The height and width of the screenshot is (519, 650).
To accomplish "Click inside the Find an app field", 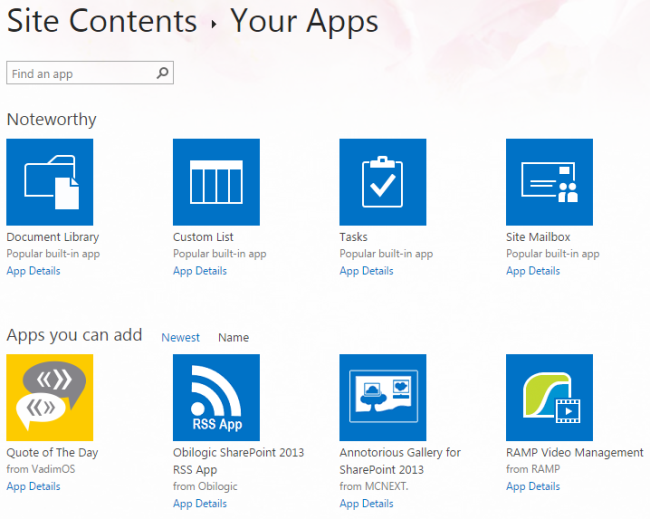I will point(80,73).
